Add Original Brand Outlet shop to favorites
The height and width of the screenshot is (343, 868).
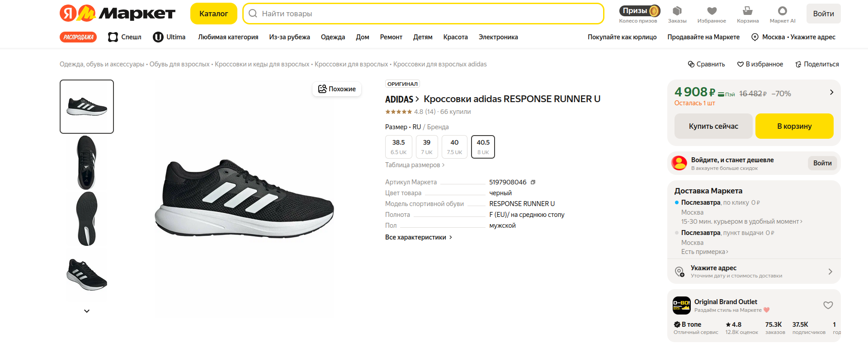click(x=828, y=305)
